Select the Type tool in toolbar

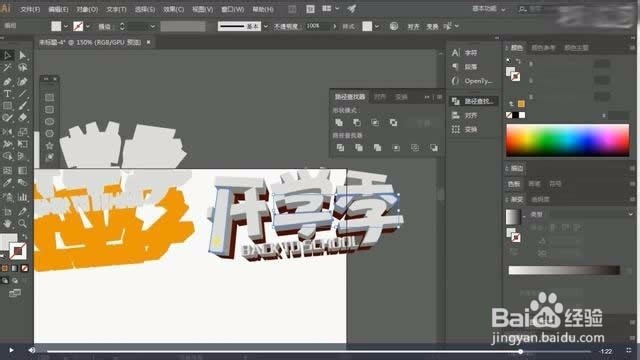tap(7, 93)
